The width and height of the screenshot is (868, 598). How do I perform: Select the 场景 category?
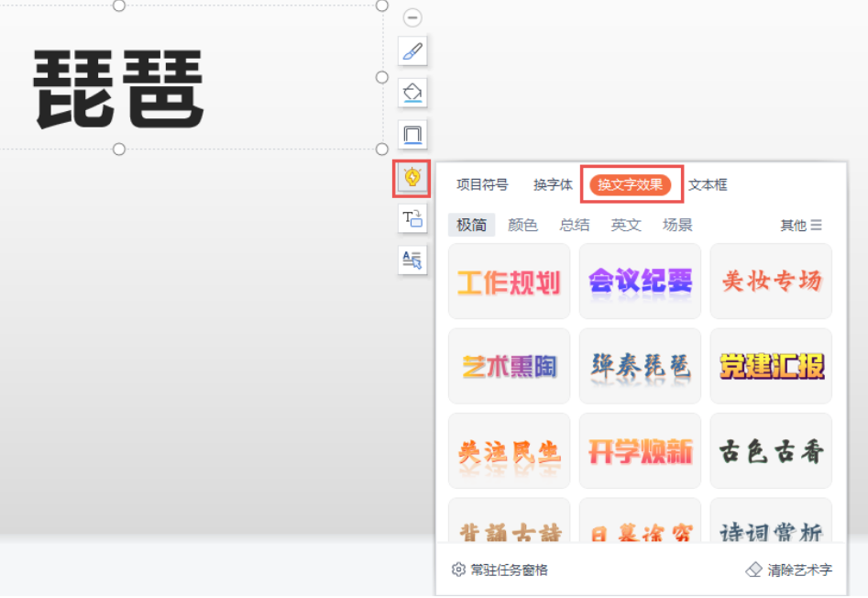(x=677, y=225)
